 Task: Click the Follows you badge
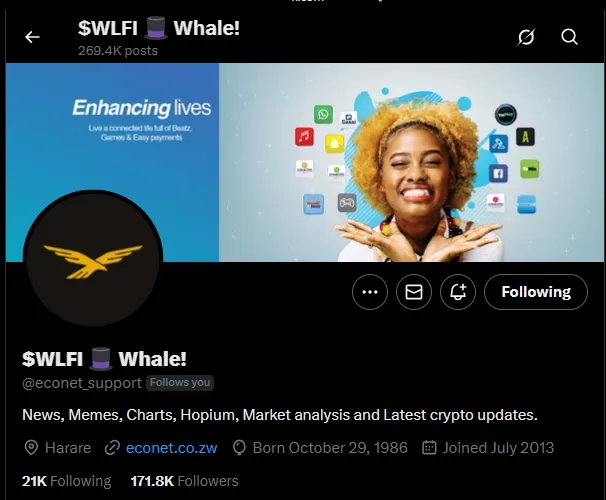pos(180,383)
